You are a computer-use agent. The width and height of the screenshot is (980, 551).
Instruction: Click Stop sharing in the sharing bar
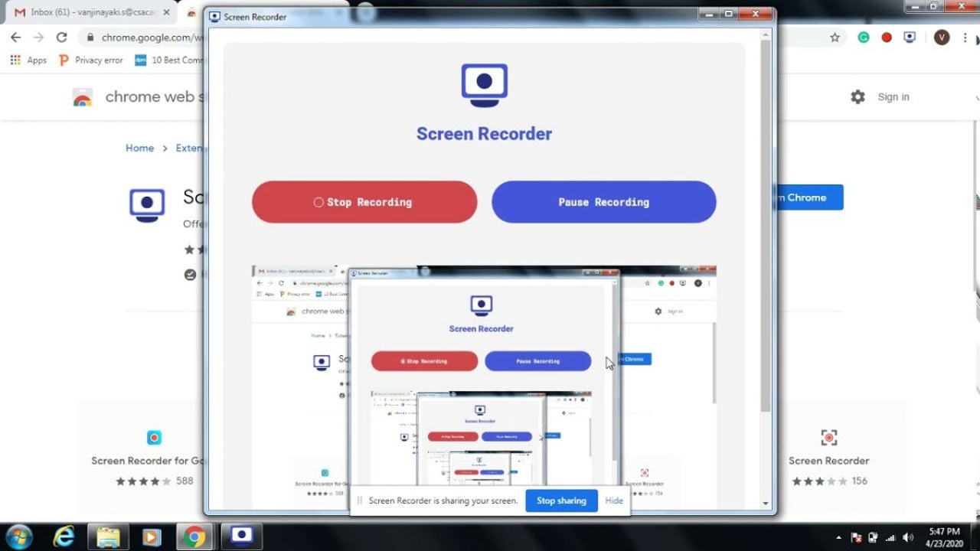coord(561,500)
